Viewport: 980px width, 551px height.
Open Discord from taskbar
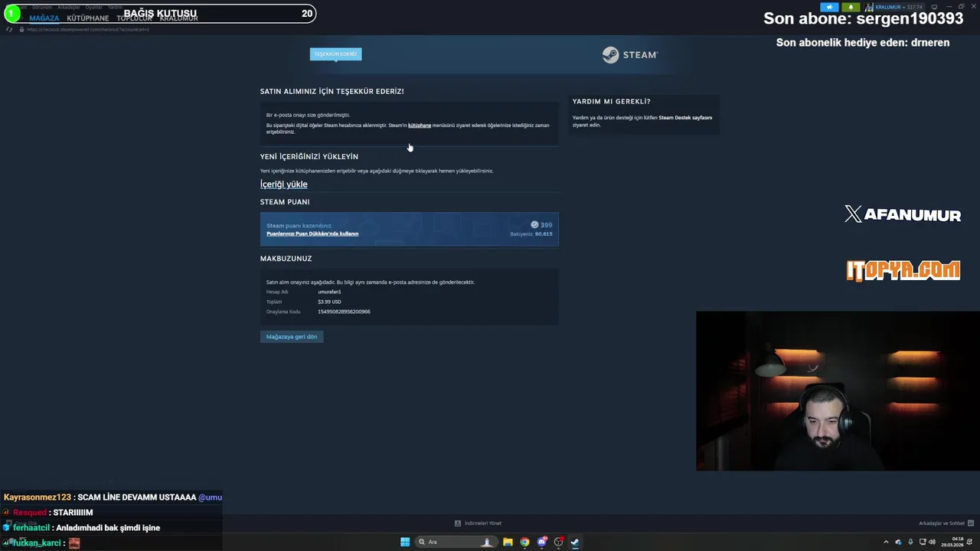pos(542,542)
